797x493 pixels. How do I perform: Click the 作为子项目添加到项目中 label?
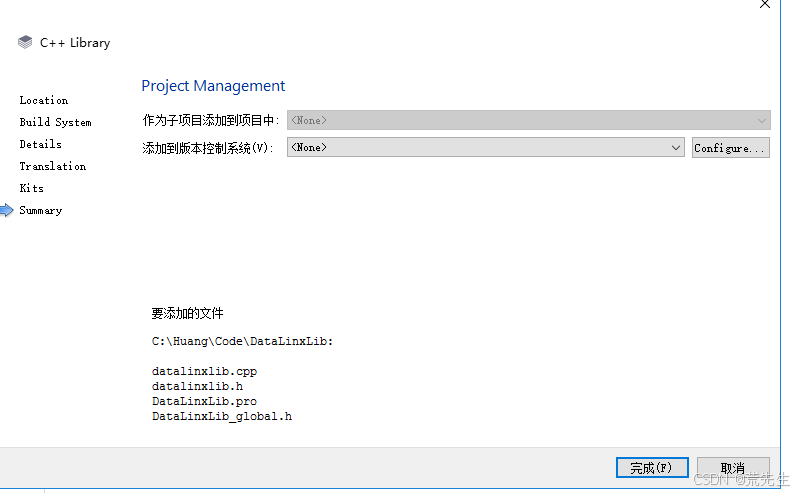point(211,120)
